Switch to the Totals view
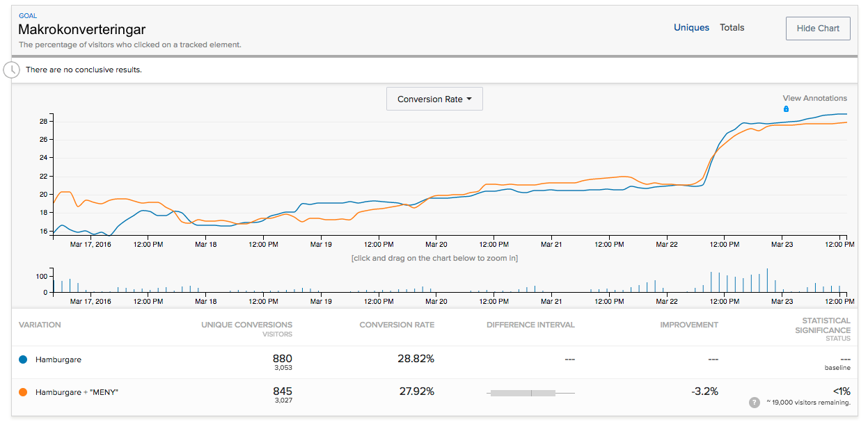This screenshot has height=445, width=868. tap(732, 28)
